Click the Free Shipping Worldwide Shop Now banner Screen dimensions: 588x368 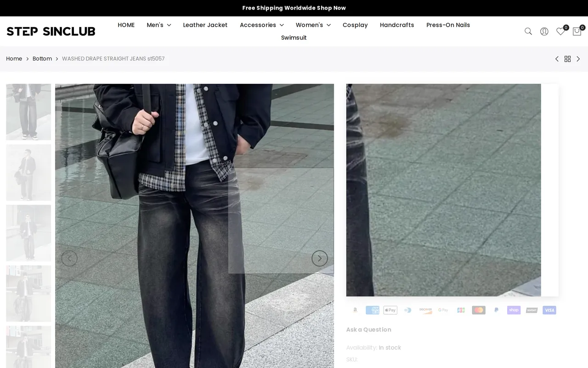(x=294, y=8)
